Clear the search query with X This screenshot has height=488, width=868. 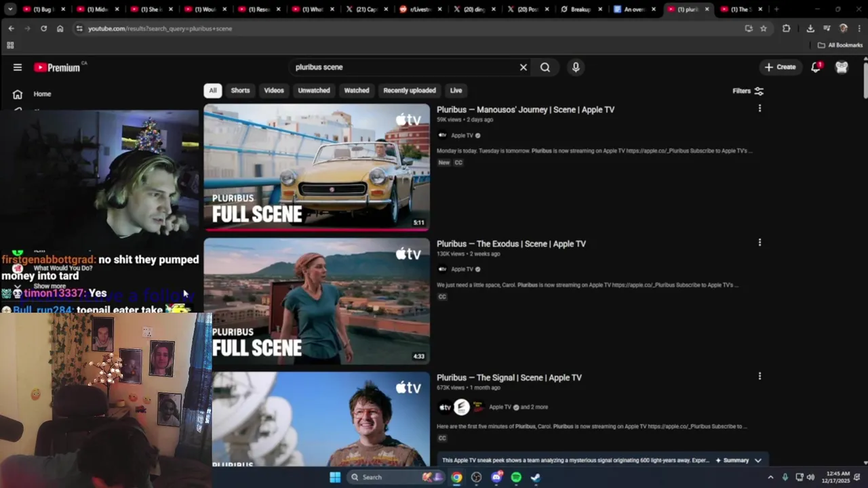tap(524, 67)
